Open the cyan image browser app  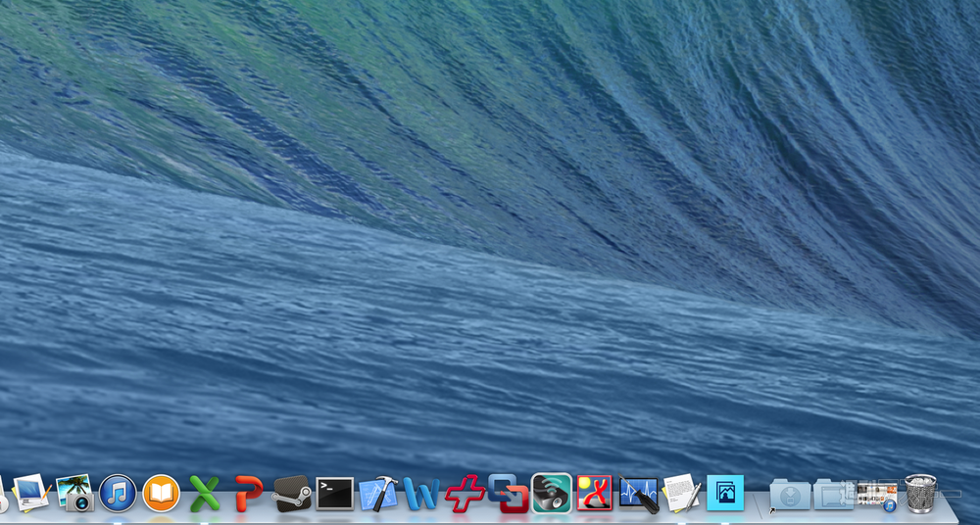(x=725, y=493)
